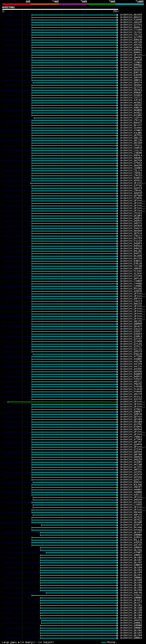This screenshot has height=644, width=146.
Task: Select hit label UniRef100_A7E7R3
Action: coord(131,100)
